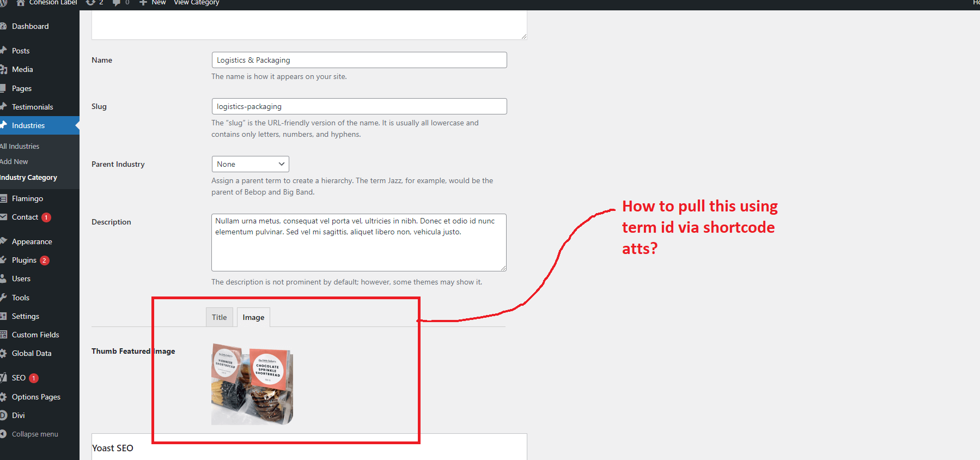Screen dimensions: 980x460
Task: Open the Options Pages gear icon
Action: [x=3, y=397]
